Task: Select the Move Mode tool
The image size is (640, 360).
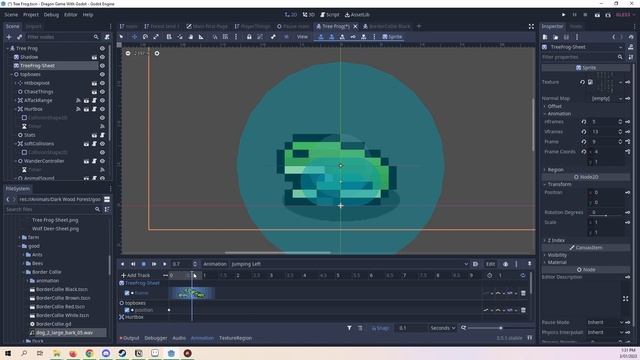Action: pyautogui.click(x=134, y=37)
